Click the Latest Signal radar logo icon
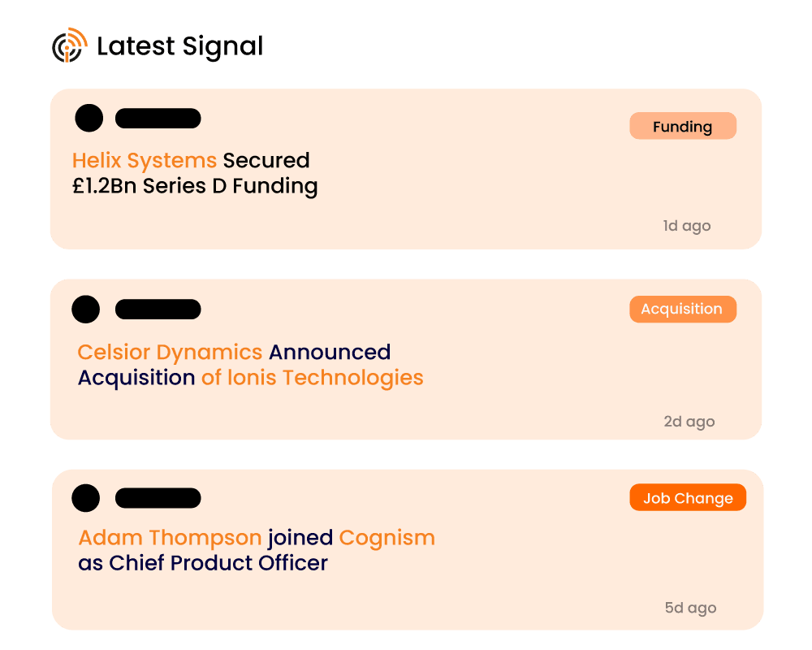This screenshot has width=812, height=650. coord(69,45)
